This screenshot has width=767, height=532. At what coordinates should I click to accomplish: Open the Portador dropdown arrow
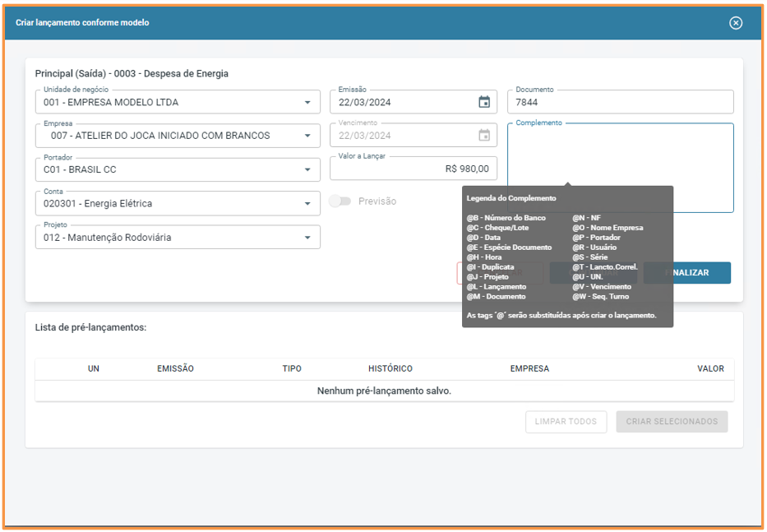(x=307, y=169)
